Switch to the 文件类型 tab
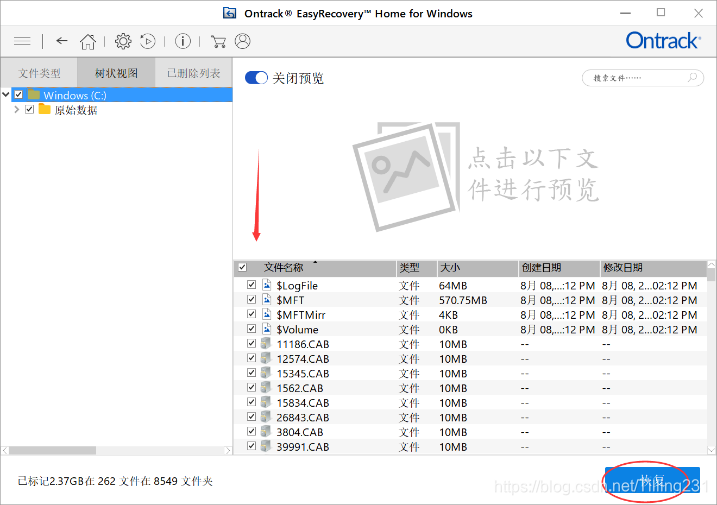717x505 pixels. click(x=39, y=73)
